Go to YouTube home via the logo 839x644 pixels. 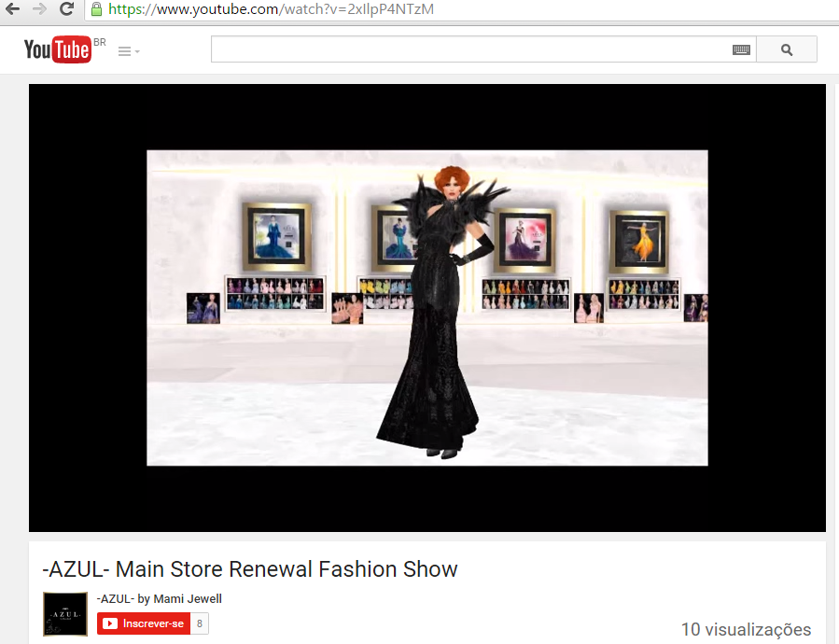click(x=57, y=49)
